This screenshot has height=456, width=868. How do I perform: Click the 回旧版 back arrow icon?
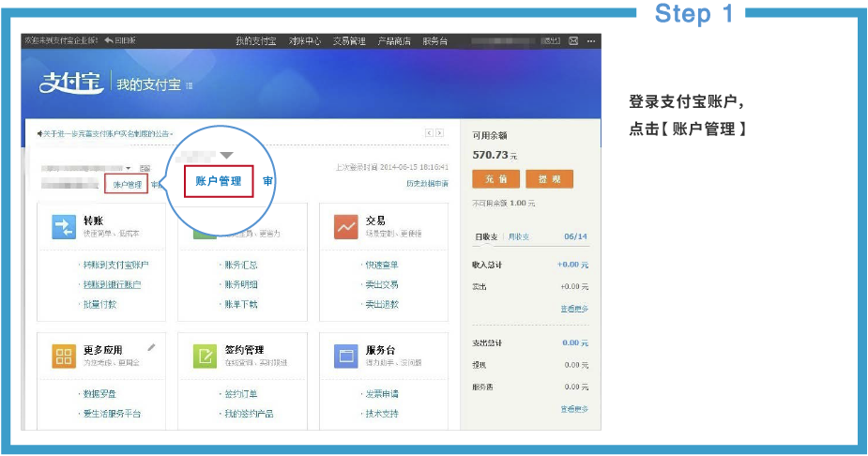click(109, 40)
